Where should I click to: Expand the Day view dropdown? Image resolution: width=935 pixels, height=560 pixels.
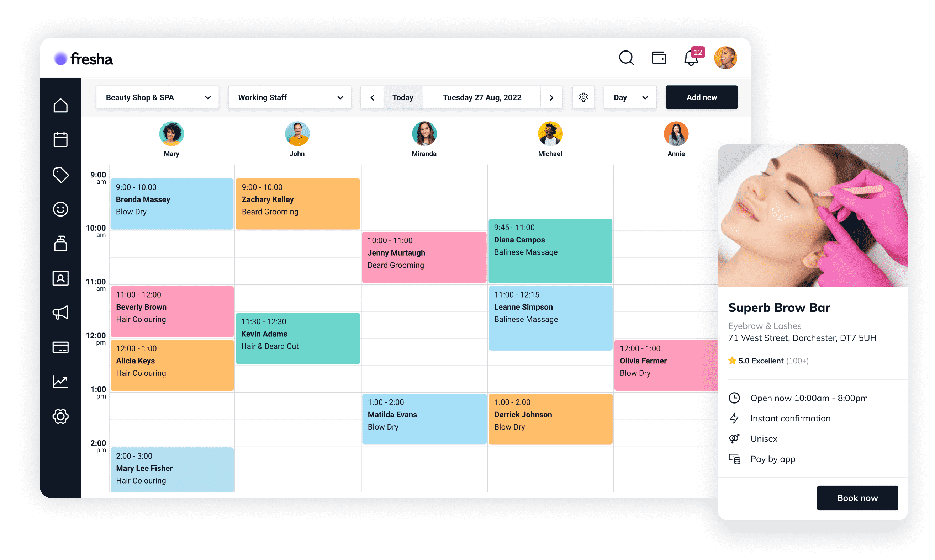pyautogui.click(x=629, y=97)
